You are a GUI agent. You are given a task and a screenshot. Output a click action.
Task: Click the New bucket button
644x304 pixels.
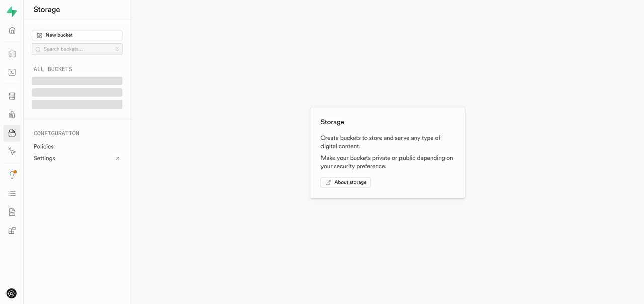coord(77,35)
